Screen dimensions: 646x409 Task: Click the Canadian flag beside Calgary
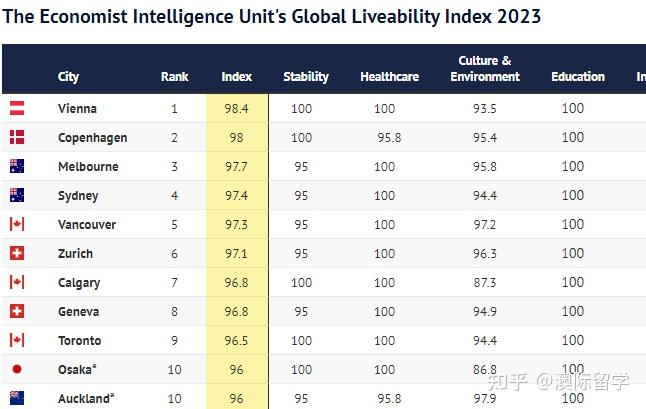coord(17,282)
